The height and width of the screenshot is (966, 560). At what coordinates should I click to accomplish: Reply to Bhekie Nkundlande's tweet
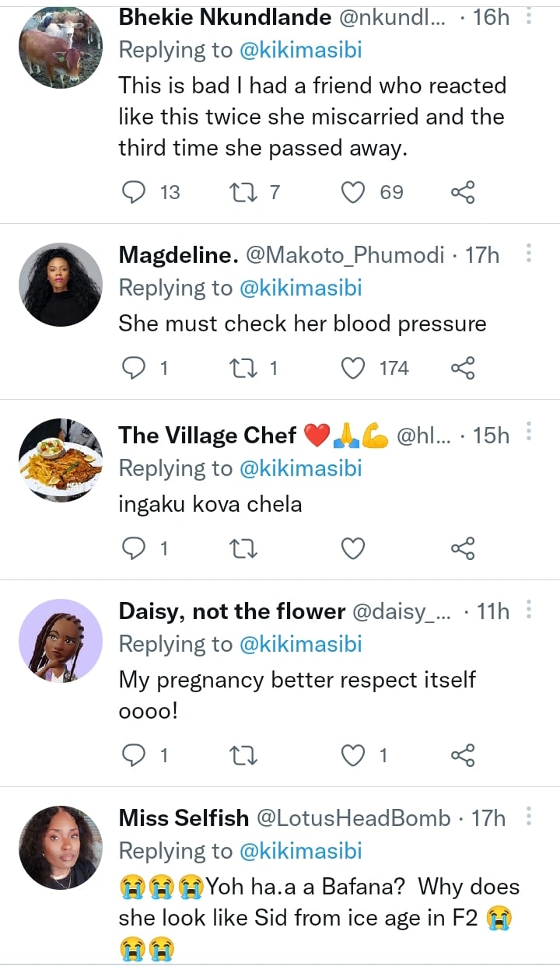(x=135, y=191)
